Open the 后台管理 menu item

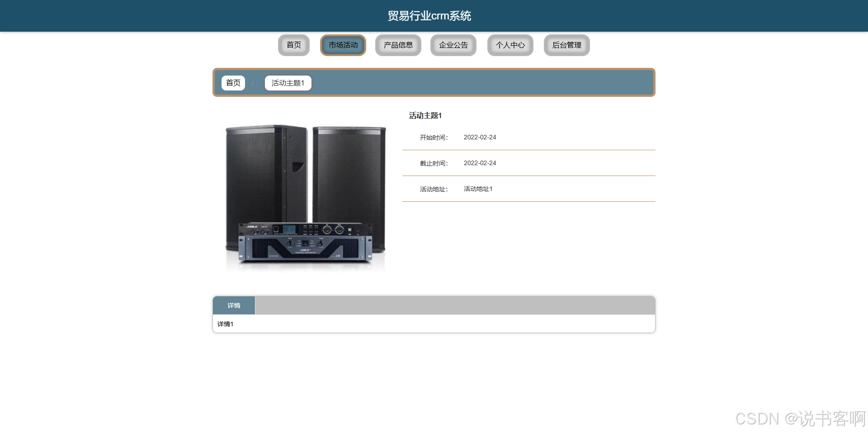(567, 45)
